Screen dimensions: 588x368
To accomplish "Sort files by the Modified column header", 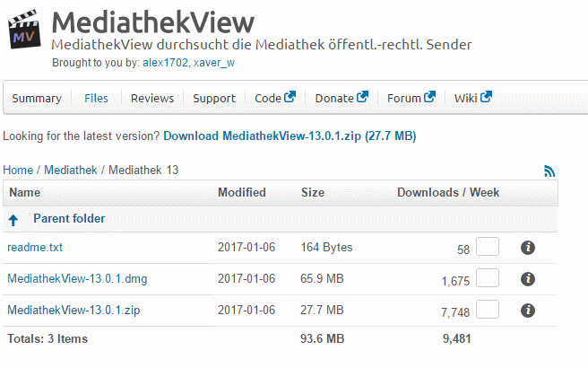I will tap(242, 193).
